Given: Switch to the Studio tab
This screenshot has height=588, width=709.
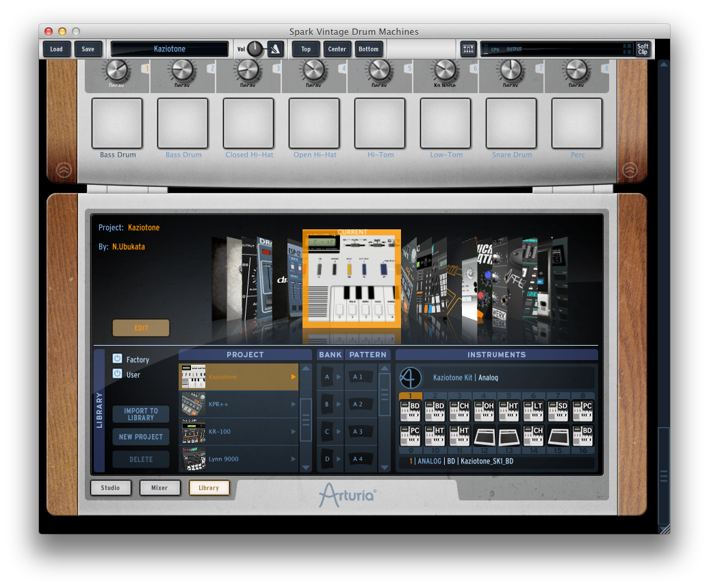Looking at the screenshot, I should click(x=110, y=487).
